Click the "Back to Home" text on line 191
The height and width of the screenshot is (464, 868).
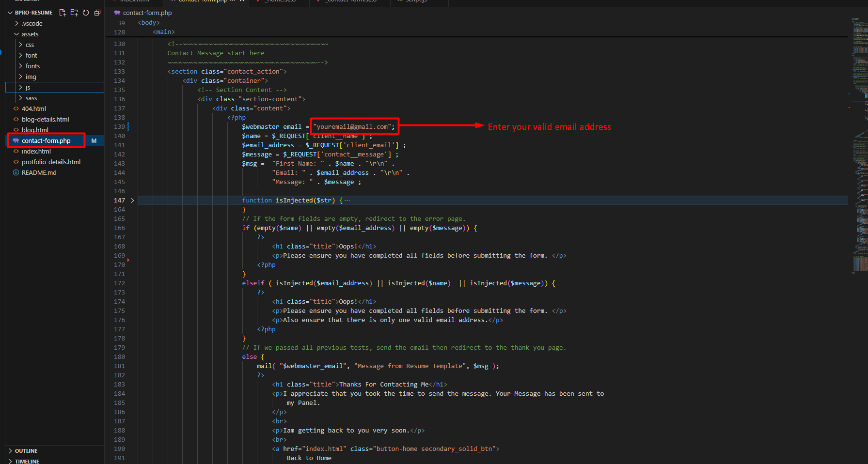pyautogui.click(x=309, y=458)
